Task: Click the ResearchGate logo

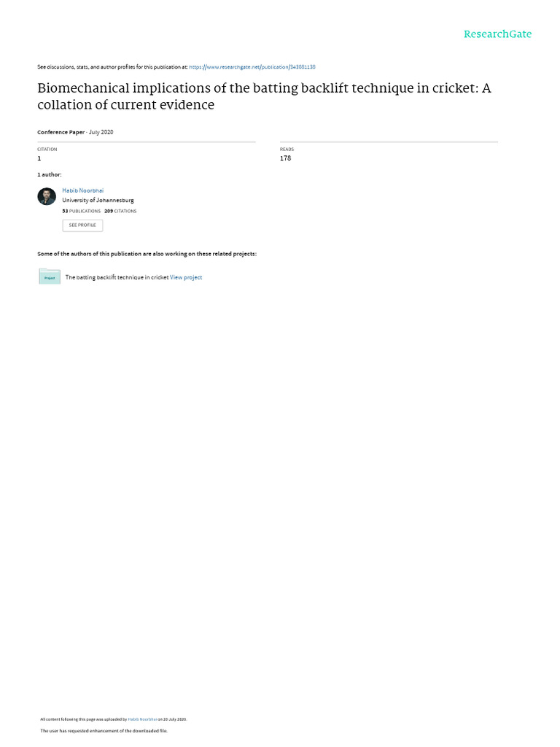Action: 497,34
